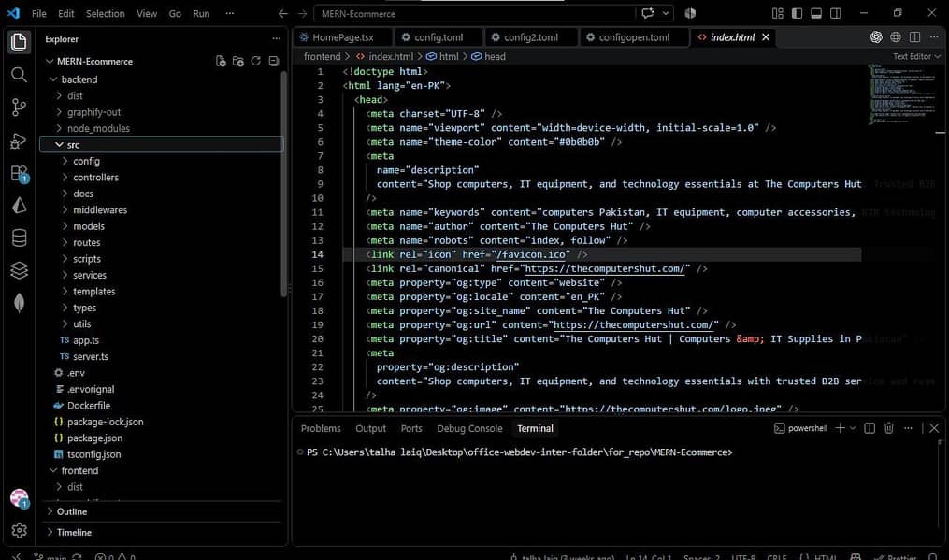
Task: Click the globe preview icon in editor toolbar
Action: pyautogui.click(x=895, y=37)
